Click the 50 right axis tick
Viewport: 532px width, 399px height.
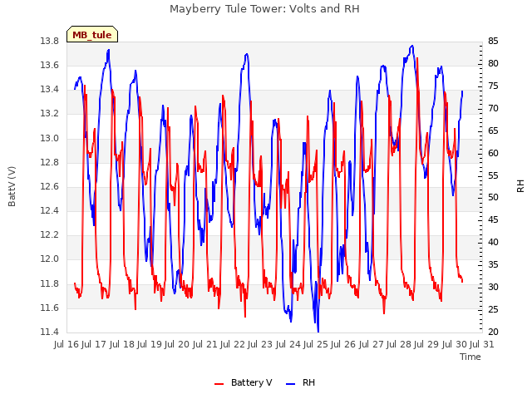click(493, 198)
